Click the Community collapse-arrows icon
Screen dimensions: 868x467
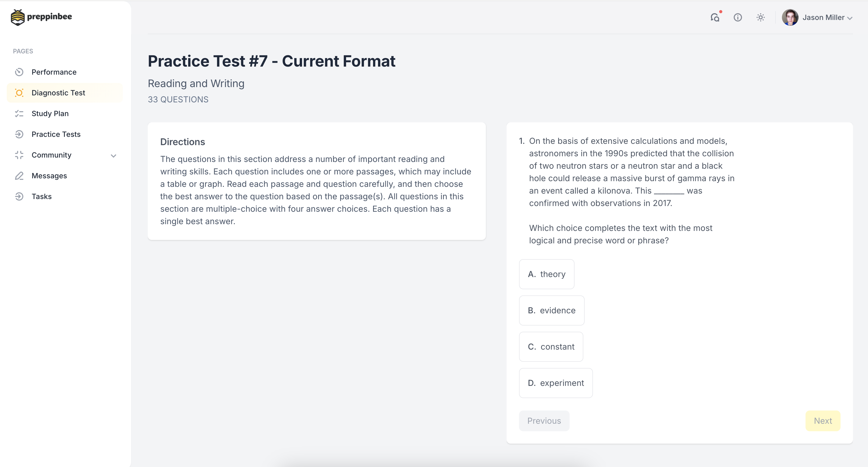click(x=19, y=155)
